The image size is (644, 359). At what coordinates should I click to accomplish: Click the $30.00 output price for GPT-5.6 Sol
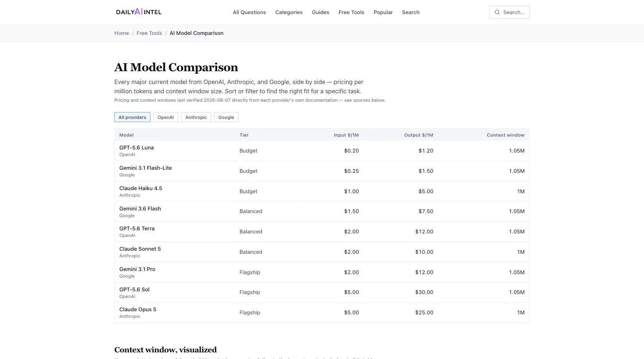(424, 292)
